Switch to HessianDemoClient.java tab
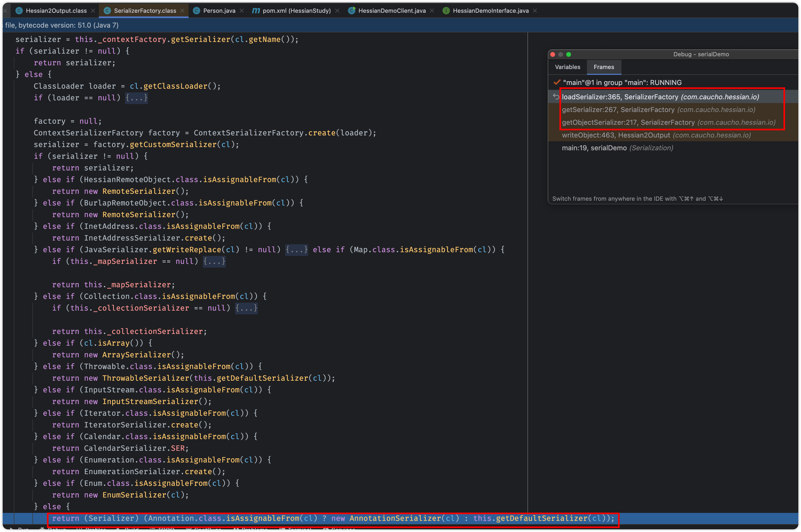Viewport: 801px width, 532px height. (392, 11)
